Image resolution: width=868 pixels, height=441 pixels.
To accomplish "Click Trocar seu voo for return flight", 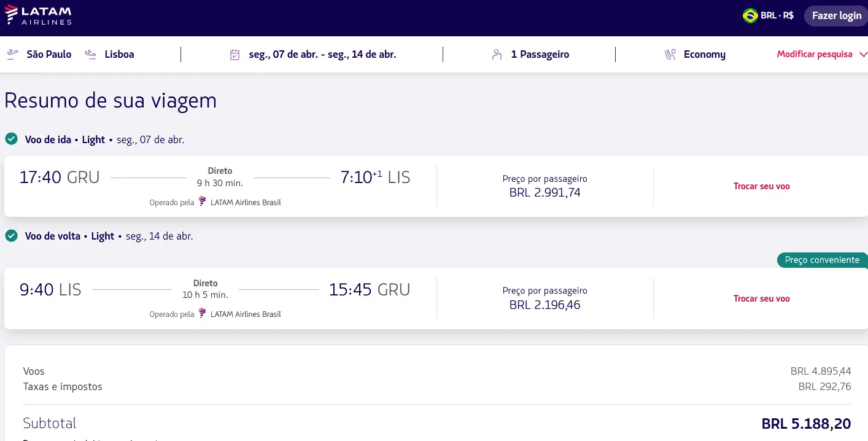I will point(761,299).
